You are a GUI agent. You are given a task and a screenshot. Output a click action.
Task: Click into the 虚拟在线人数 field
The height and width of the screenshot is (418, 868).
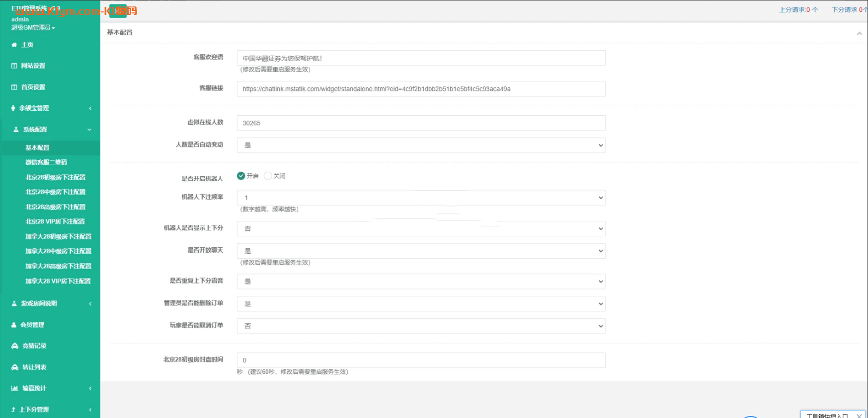pos(421,123)
